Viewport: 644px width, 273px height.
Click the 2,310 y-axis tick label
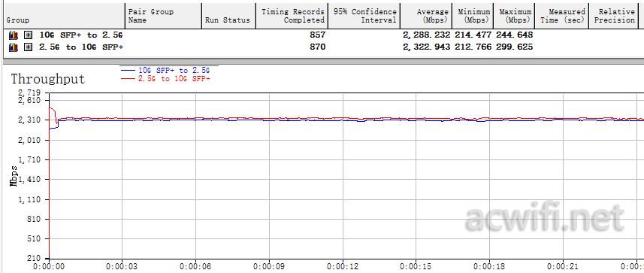point(29,120)
